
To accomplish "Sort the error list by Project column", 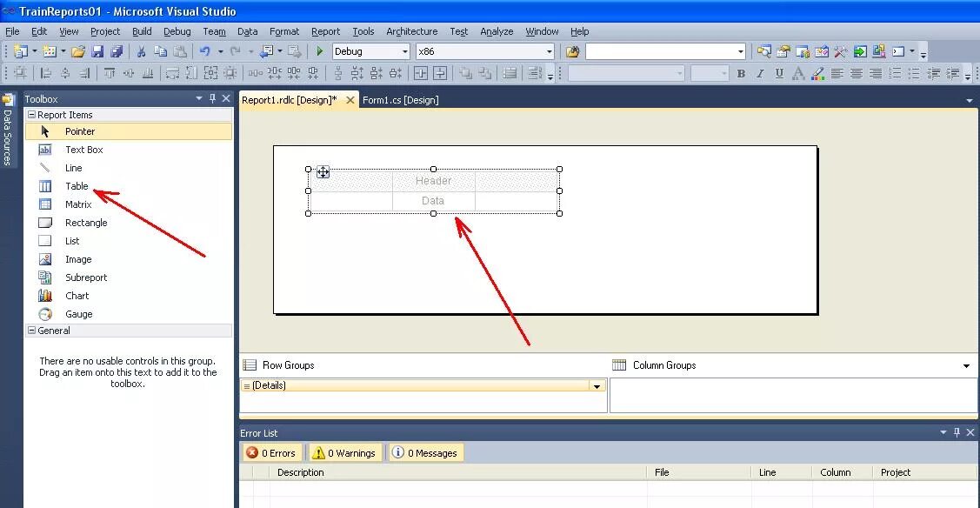I will click(x=924, y=472).
